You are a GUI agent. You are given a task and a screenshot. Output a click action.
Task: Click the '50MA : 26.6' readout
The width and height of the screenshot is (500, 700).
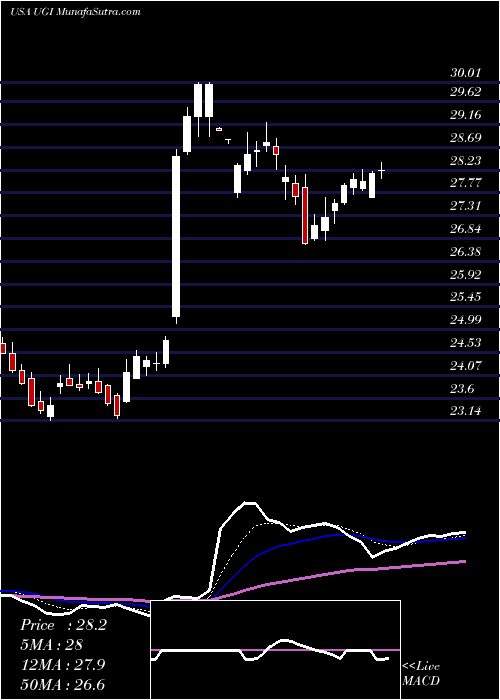62,685
